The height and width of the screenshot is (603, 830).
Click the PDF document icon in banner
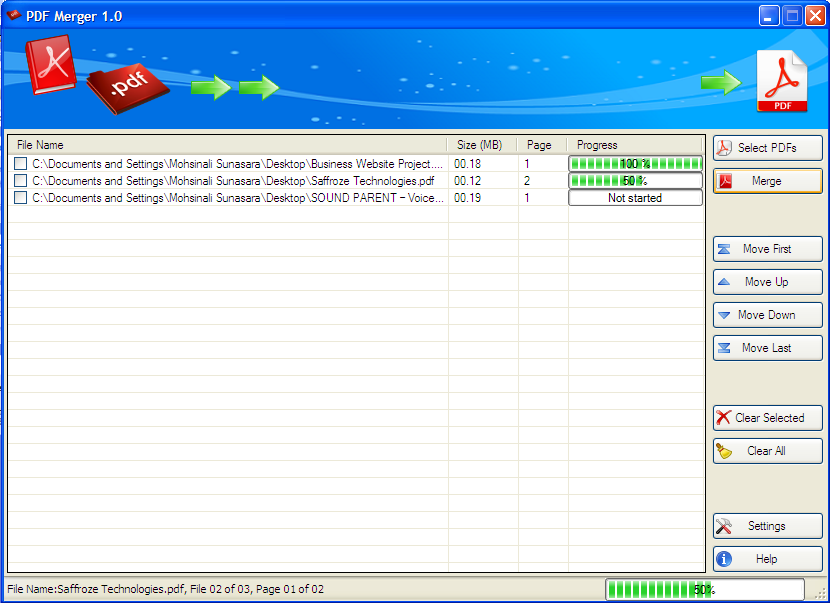pyautogui.click(x=782, y=81)
